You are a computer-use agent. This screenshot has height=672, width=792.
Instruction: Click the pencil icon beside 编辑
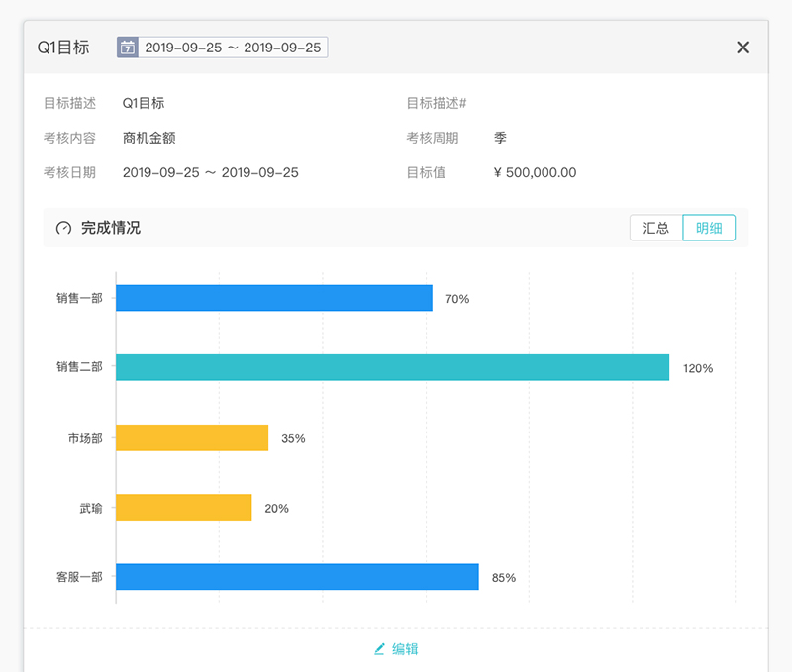(x=379, y=649)
